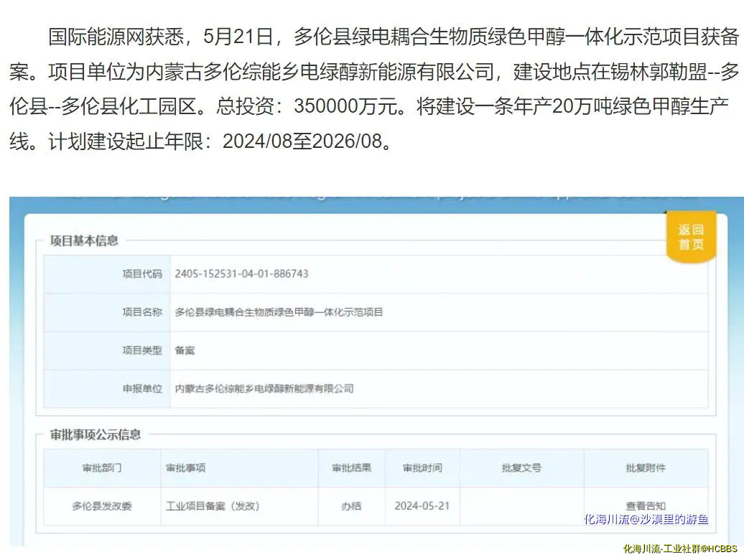Click the 350000万元 investment figure in article
The image size is (744, 560).
tap(345, 106)
